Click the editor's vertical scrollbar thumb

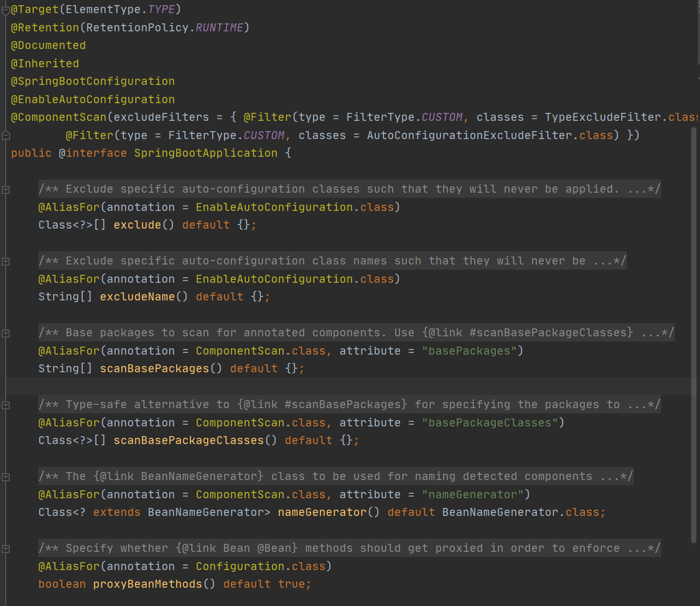coord(694,335)
